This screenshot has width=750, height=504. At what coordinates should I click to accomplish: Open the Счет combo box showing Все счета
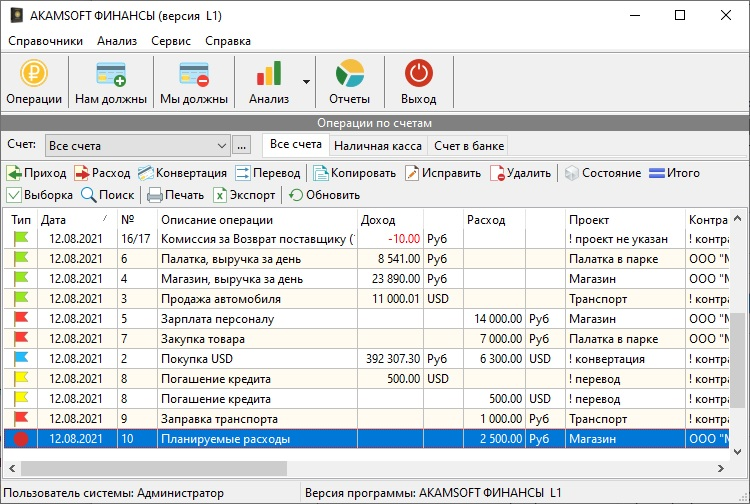[x=138, y=146]
